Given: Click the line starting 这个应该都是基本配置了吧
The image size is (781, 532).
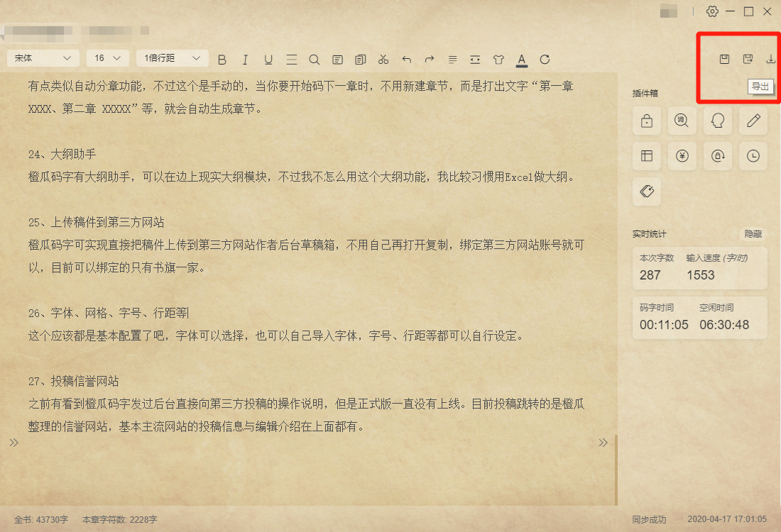Looking at the screenshot, I should (x=276, y=336).
